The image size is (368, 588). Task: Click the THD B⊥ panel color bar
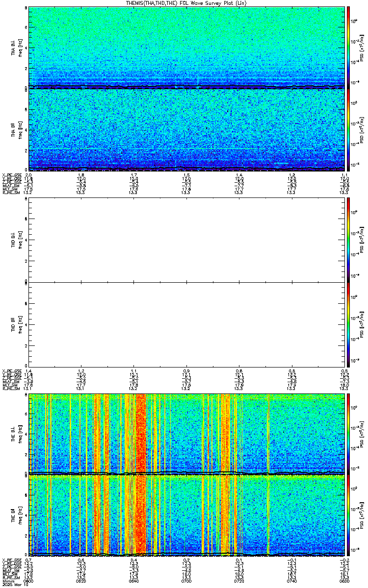[348, 239]
